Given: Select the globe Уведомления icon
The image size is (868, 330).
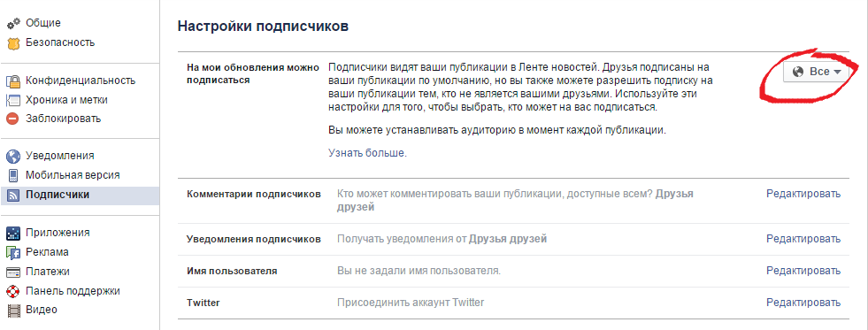Looking at the screenshot, I should (x=12, y=156).
